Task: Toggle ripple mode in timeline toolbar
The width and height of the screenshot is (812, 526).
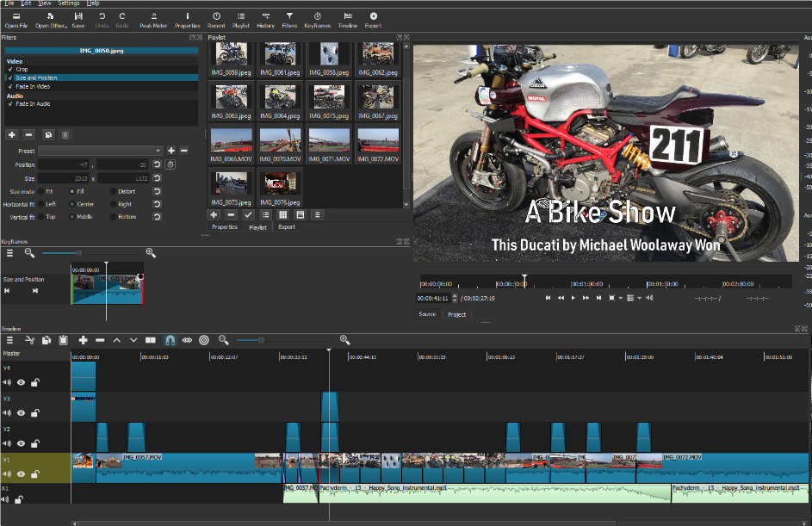Action: (187, 340)
